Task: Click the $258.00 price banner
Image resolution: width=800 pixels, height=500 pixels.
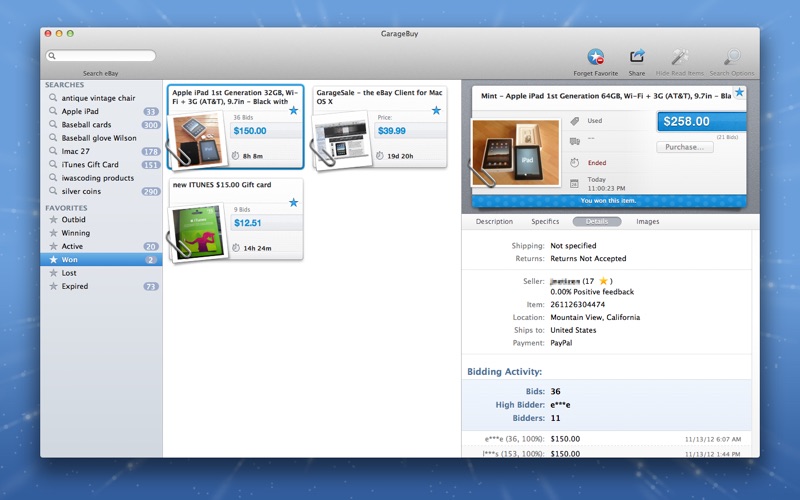Action: [x=702, y=122]
